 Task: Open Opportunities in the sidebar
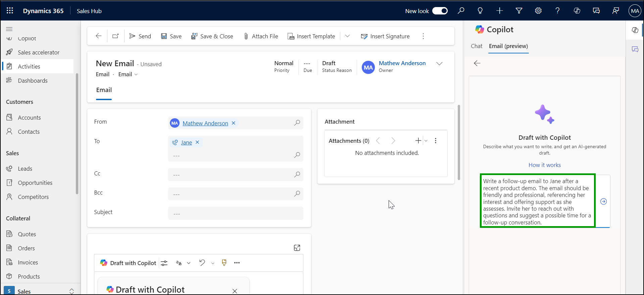(x=35, y=183)
